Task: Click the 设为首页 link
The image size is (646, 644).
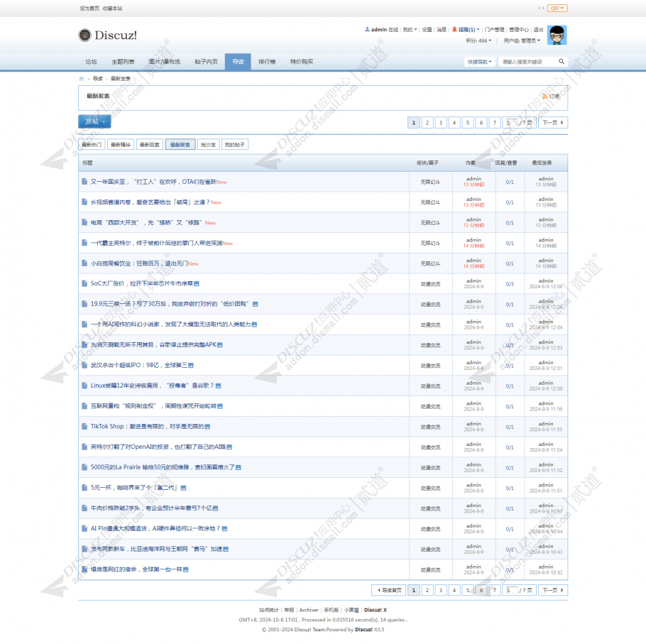Action: pos(89,9)
